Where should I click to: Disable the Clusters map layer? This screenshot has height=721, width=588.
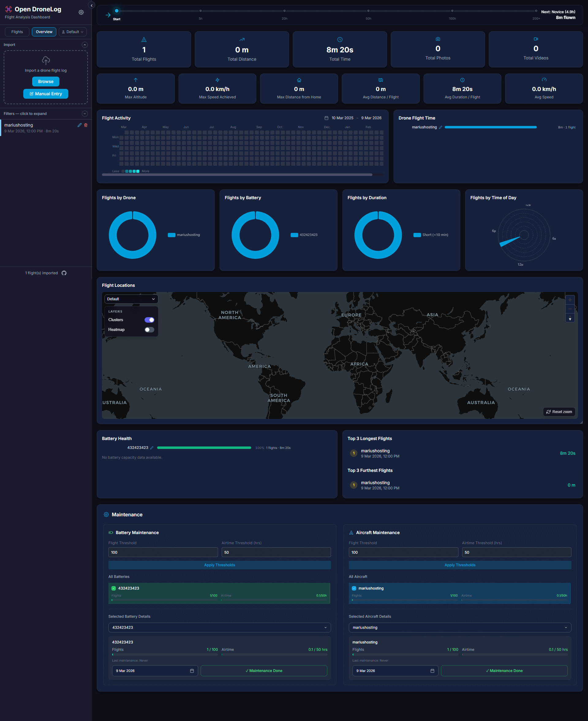tap(149, 320)
